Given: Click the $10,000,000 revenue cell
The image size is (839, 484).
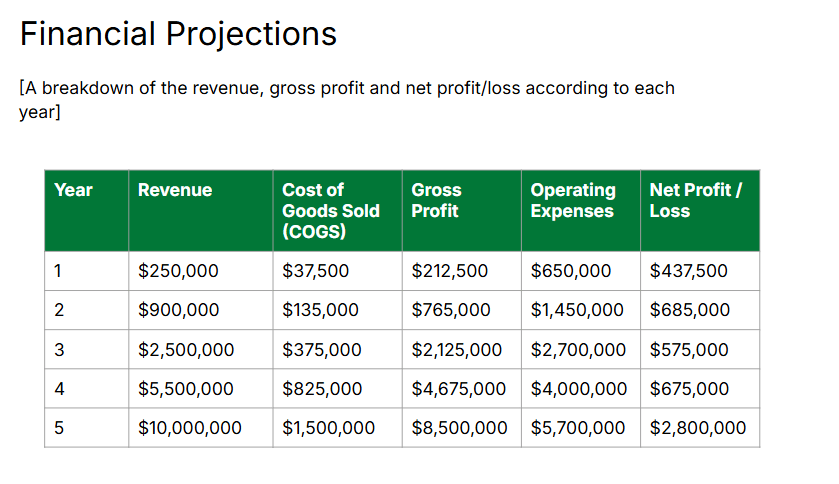Looking at the screenshot, I should coord(190,428).
